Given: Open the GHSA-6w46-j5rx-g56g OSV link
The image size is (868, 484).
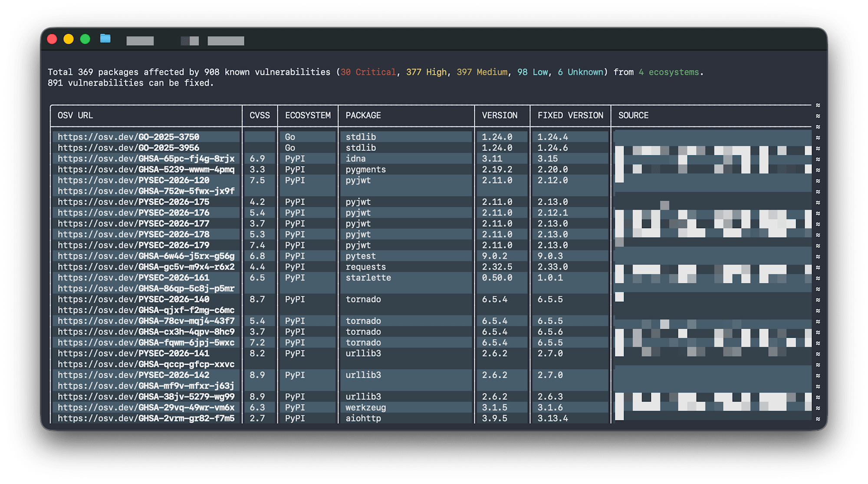Looking at the screenshot, I should pos(146,256).
